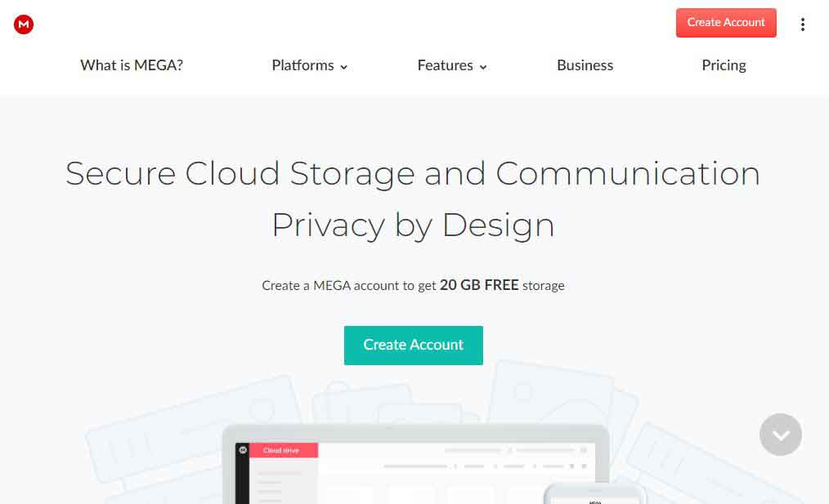Select the Cloud drive tab in mockup

tap(284, 450)
